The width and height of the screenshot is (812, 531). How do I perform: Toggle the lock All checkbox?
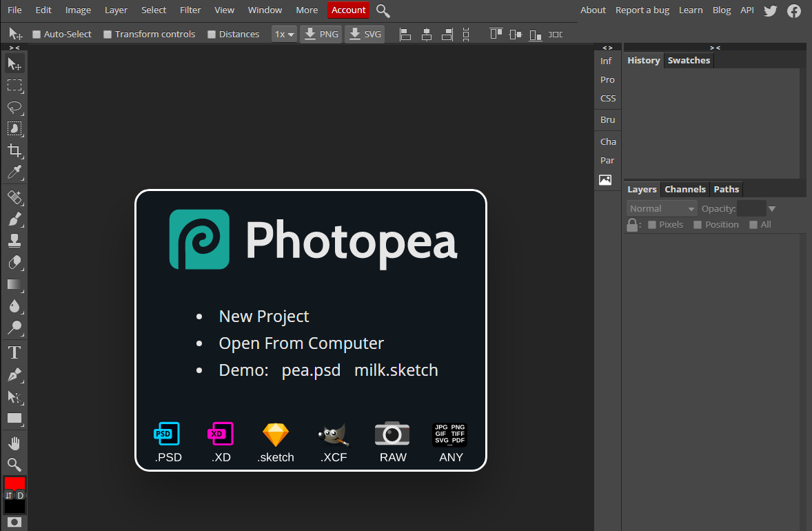753,225
